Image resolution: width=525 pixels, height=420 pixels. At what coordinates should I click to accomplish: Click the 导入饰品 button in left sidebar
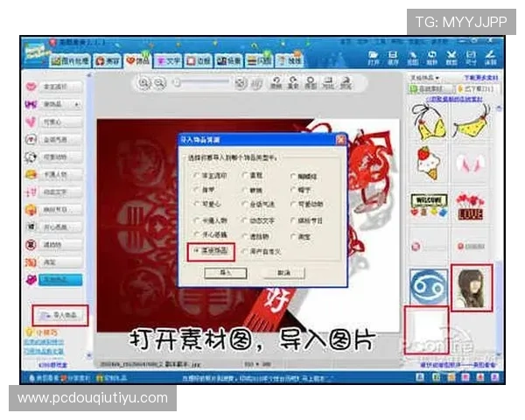(60, 315)
